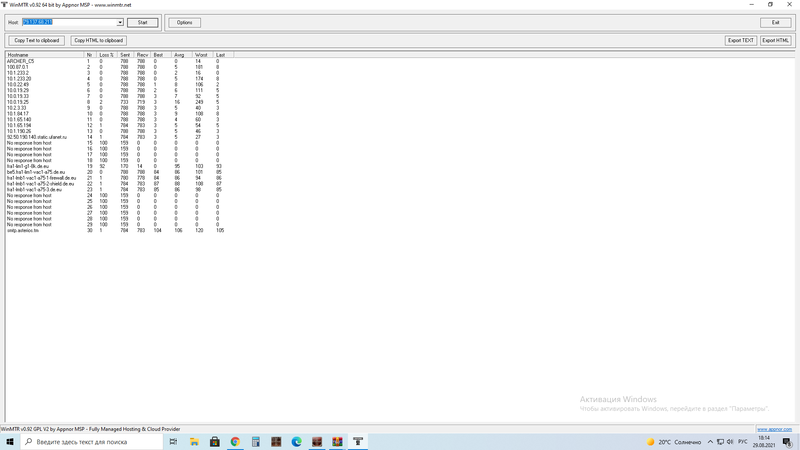Click the taskbar search box
Viewport: 800px width, 450px height.
click(91, 442)
